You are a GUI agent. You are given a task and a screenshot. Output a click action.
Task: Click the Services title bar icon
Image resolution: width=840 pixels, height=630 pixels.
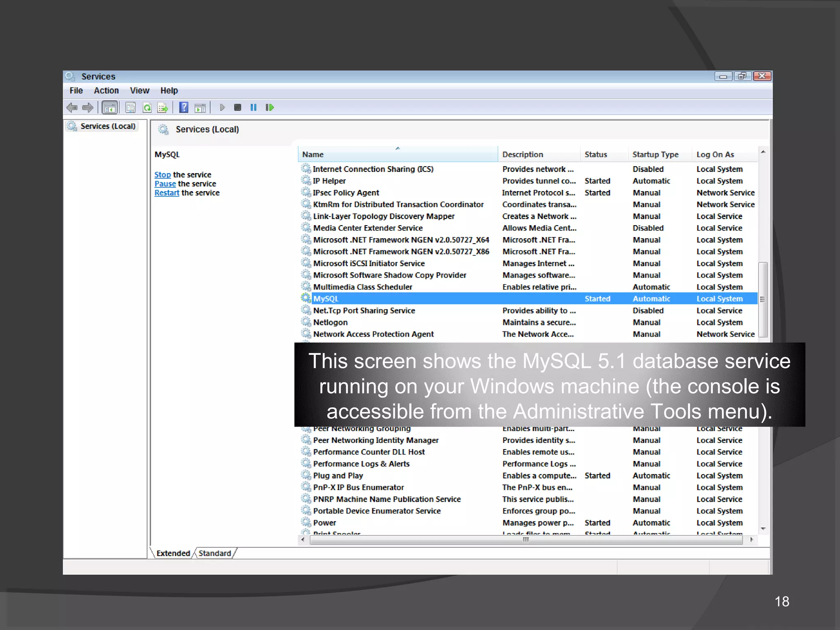point(70,76)
